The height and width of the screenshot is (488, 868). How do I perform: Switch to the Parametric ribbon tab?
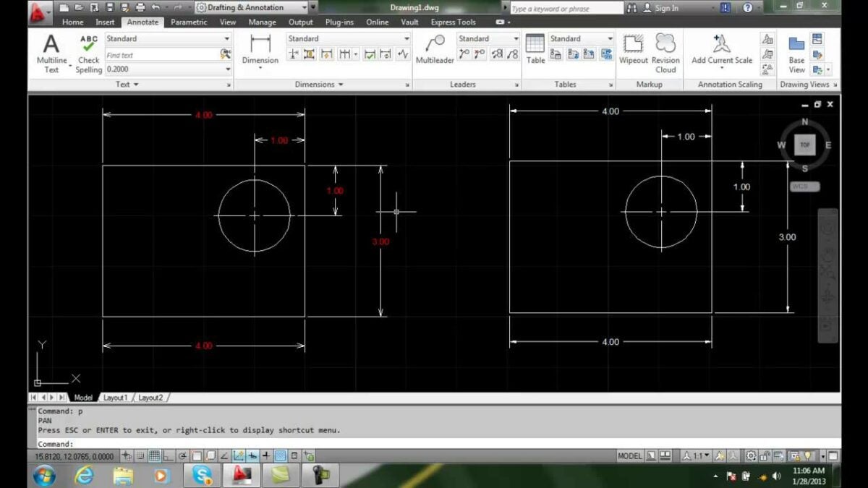click(189, 22)
